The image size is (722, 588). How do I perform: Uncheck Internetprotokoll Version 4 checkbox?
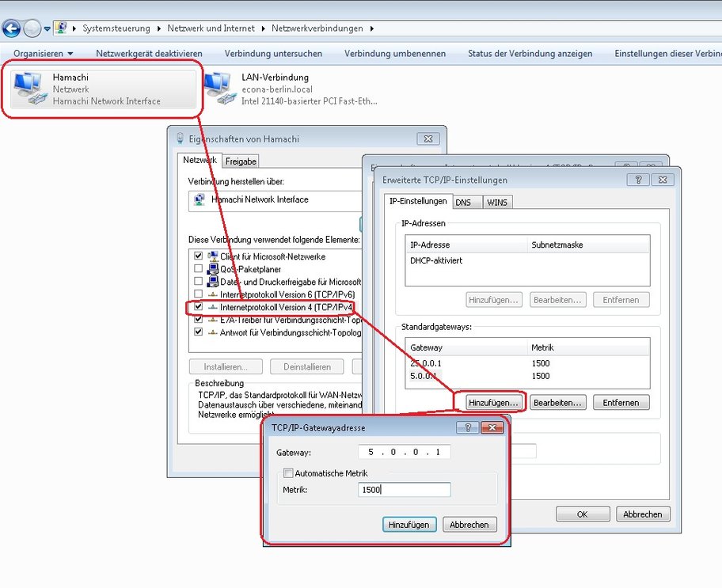(x=199, y=306)
